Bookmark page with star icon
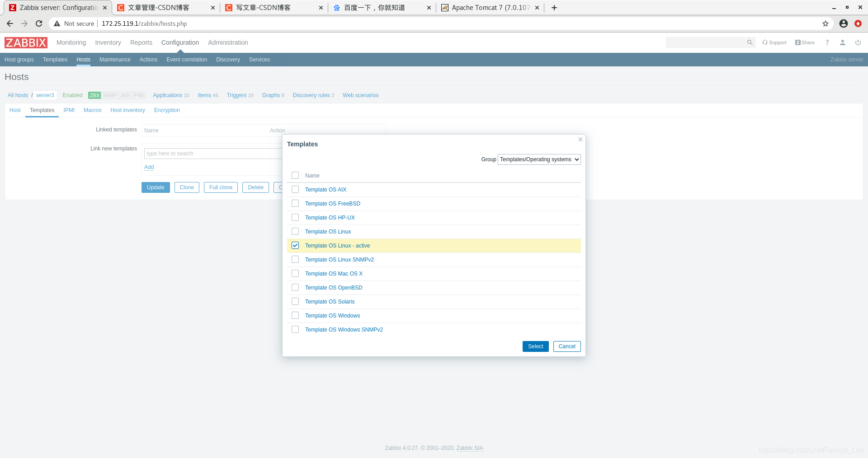 [826, 23]
